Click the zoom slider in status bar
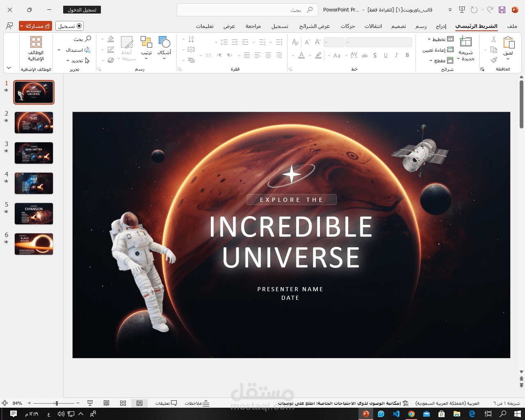Viewport: 525px width, 420px height. click(x=53, y=403)
